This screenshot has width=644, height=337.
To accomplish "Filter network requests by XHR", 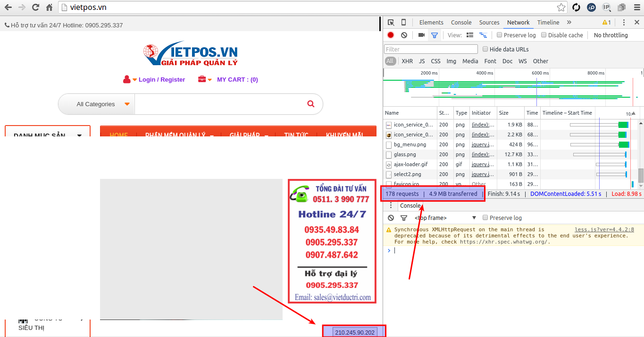I will (x=407, y=61).
